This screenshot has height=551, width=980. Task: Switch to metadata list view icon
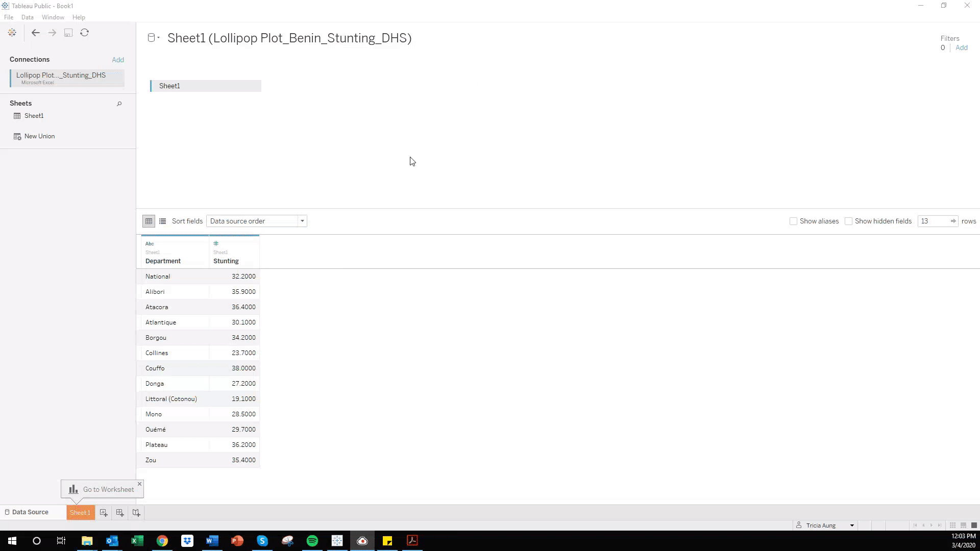pyautogui.click(x=162, y=221)
